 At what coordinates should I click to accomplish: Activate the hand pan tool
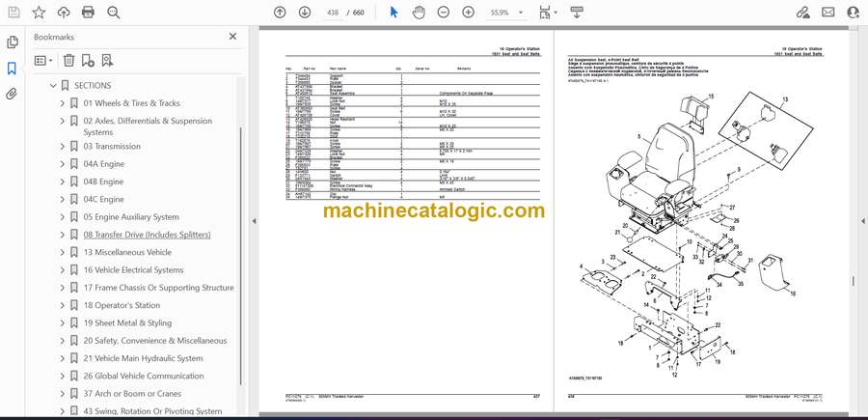(x=420, y=13)
